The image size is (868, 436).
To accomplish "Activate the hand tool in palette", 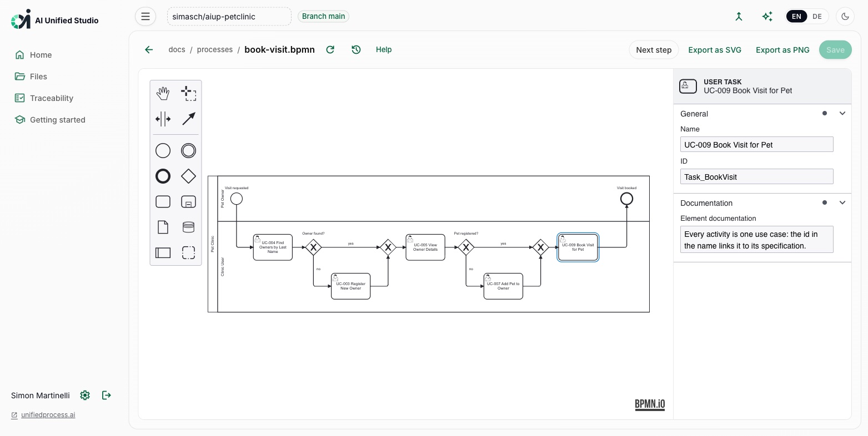I will pos(163,93).
